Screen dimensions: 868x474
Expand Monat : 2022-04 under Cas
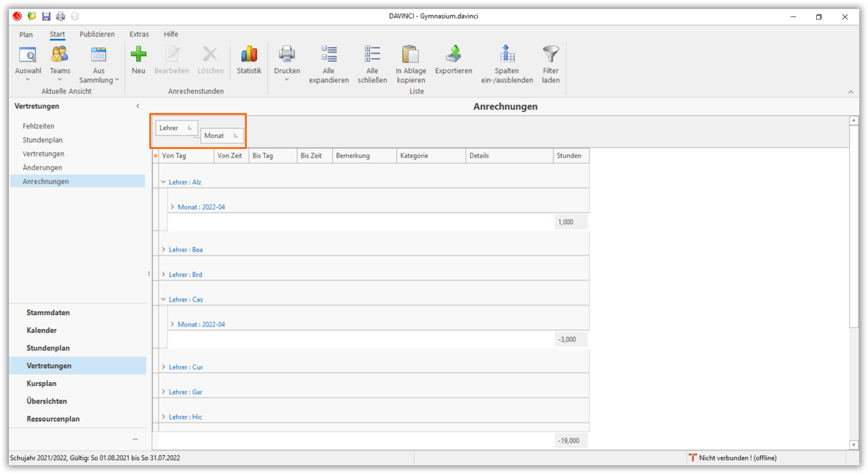[x=172, y=325]
